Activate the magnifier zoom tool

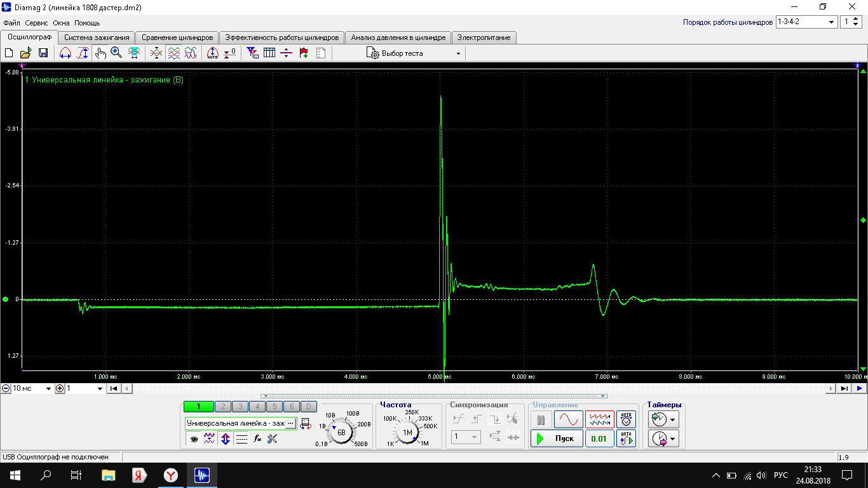[x=116, y=53]
